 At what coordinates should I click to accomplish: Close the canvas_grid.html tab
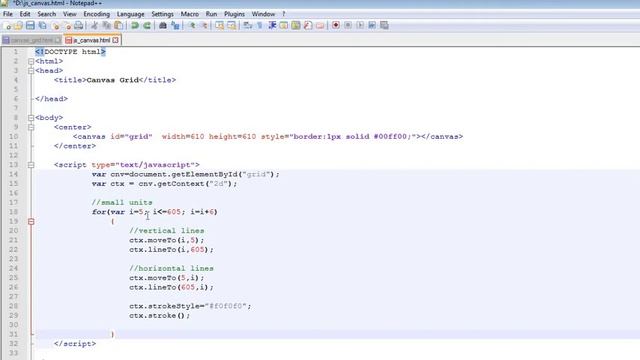[58, 40]
